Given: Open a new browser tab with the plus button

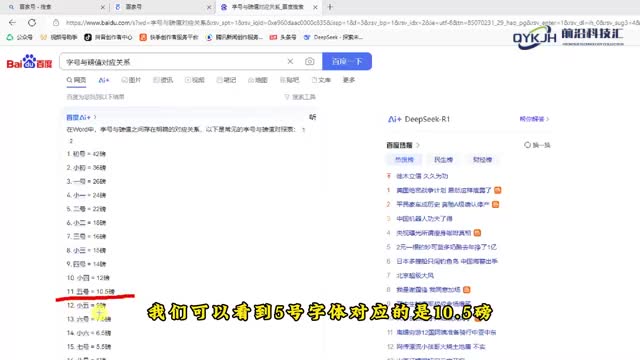Looking at the screenshot, I should tap(330, 7).
